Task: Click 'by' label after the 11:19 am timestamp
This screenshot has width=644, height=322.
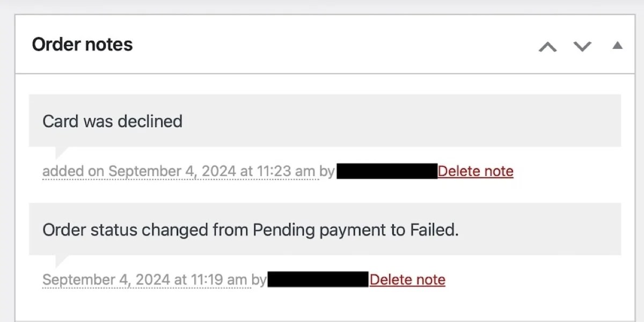Action: [x=259, y=280]
